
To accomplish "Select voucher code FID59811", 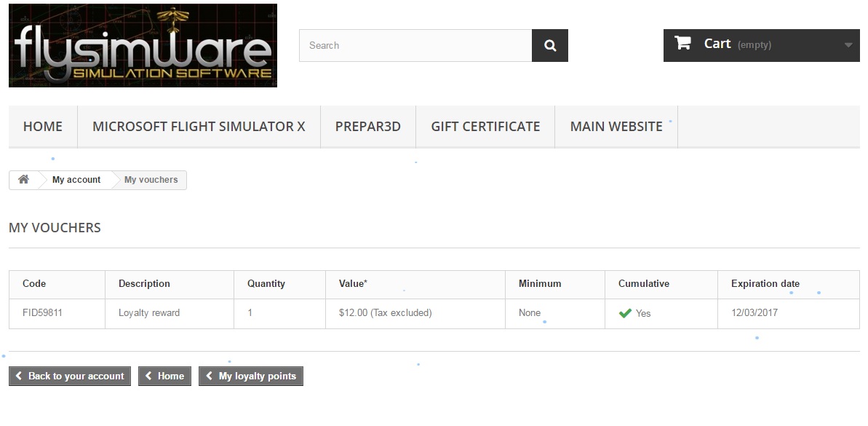I will click(x=43, y=312).
